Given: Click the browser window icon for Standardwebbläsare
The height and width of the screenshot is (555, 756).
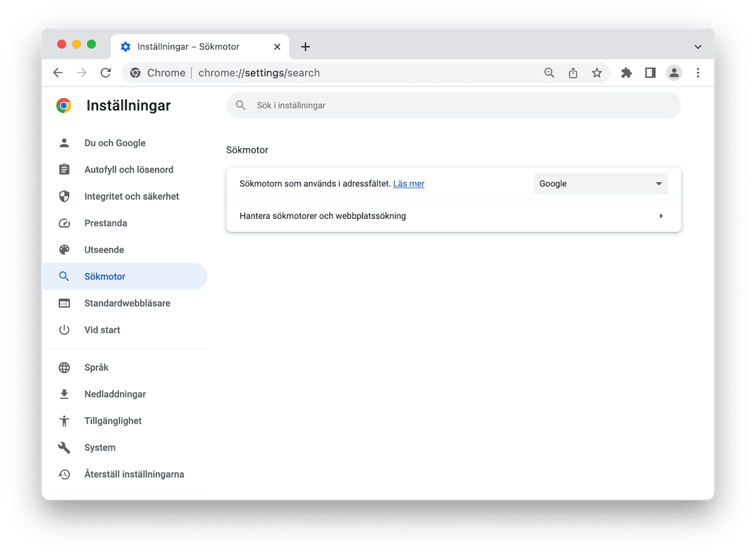Looking at the screenshot, I should click(64, 303).
